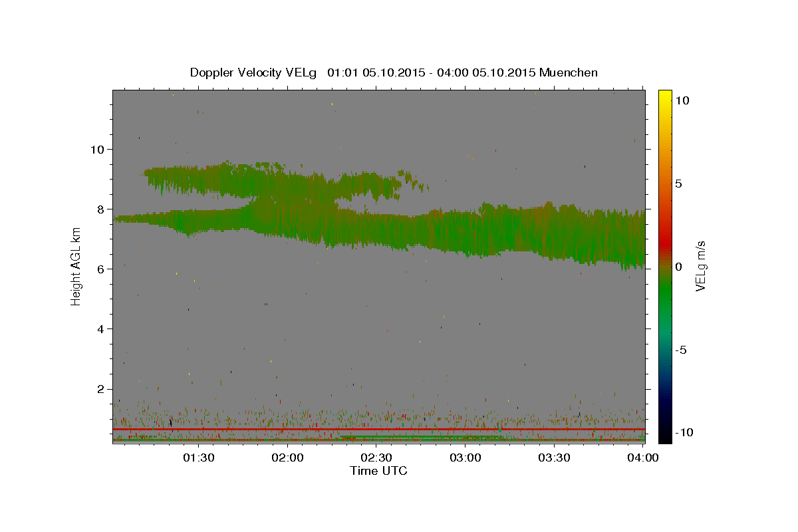Click the height tick label 8
This screenshot has height=532, width=798.
(x=100, y=209)
